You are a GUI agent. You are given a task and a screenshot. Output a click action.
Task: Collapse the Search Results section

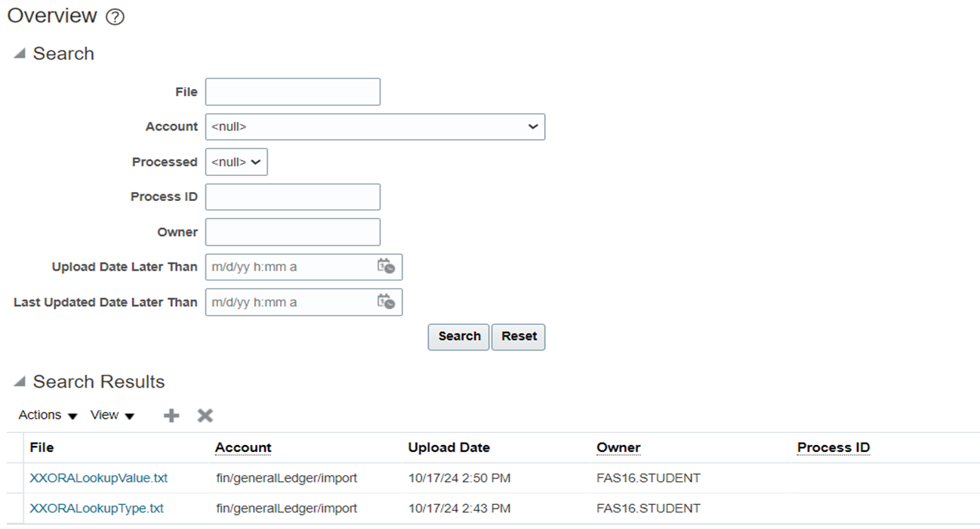(x=19, y=382)
